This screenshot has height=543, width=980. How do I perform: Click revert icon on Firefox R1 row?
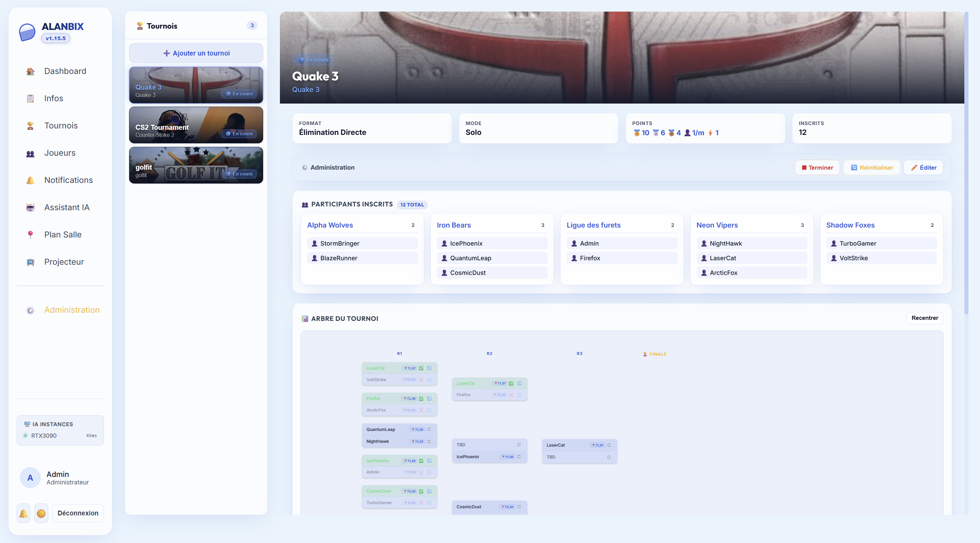429,399
